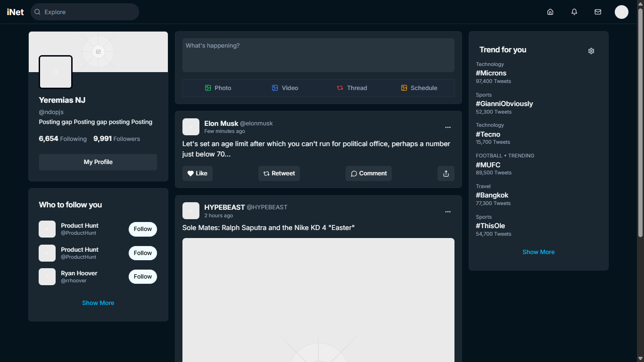Focus the What's happening text box
This screenshot has height=362, width=644.
[x=318, y=55]
